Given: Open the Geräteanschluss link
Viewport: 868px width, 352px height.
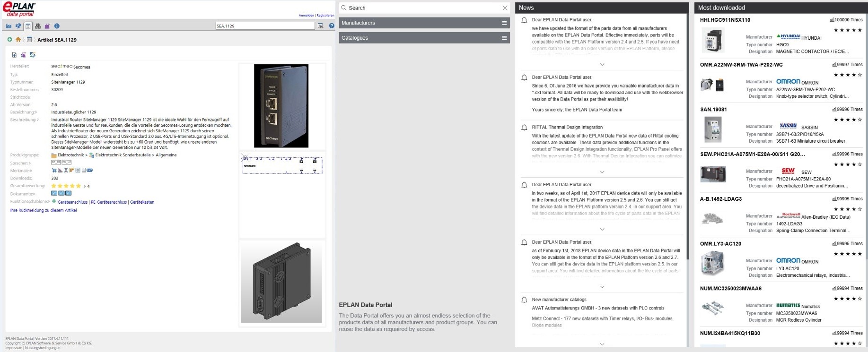Looking at the screenshot, I should point(73,202).
